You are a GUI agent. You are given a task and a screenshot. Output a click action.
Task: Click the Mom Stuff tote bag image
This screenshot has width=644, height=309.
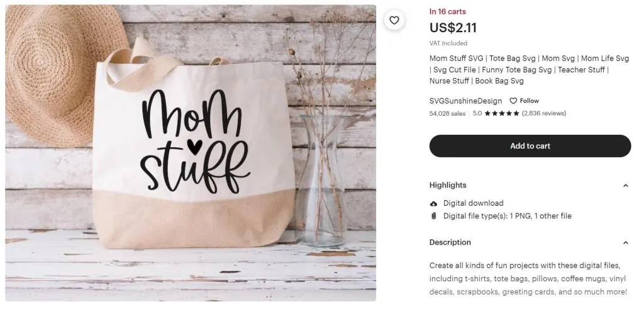click(191, 153)
